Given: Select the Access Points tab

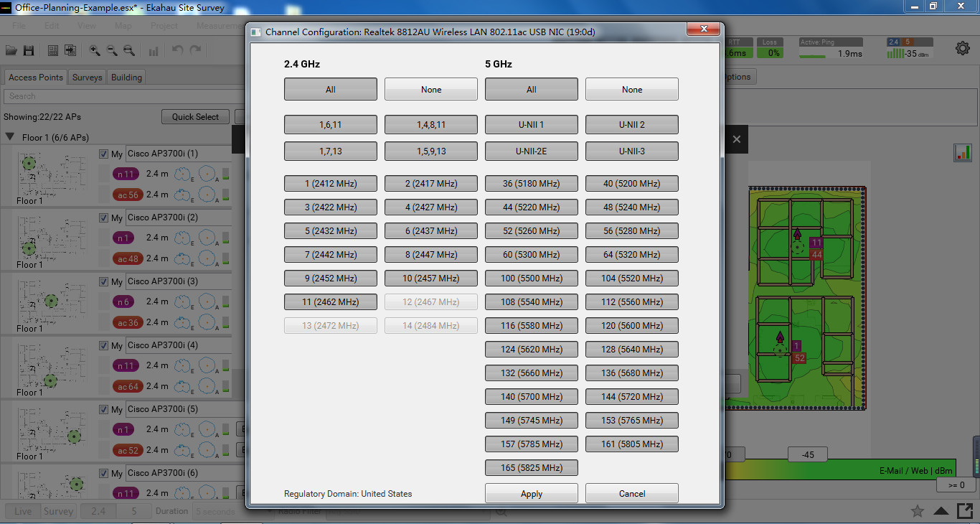Looking at the screenshot, I should tap(36, 77).
